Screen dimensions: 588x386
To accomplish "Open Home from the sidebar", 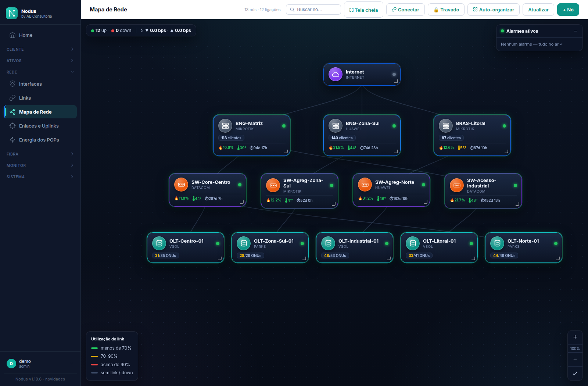I will [x=40, y=35].
